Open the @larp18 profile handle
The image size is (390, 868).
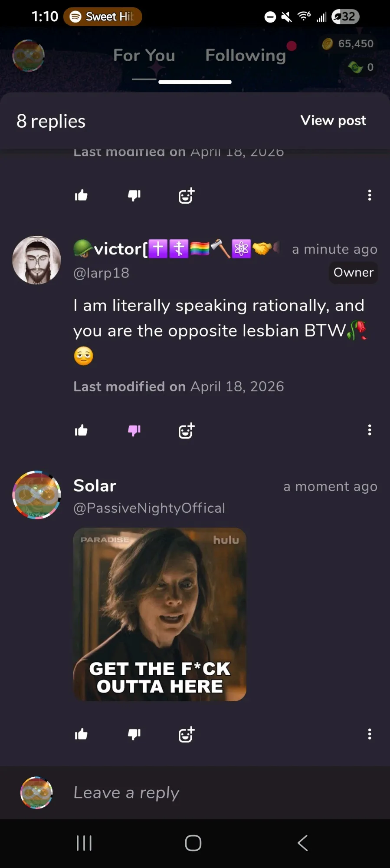coord(102,273)
